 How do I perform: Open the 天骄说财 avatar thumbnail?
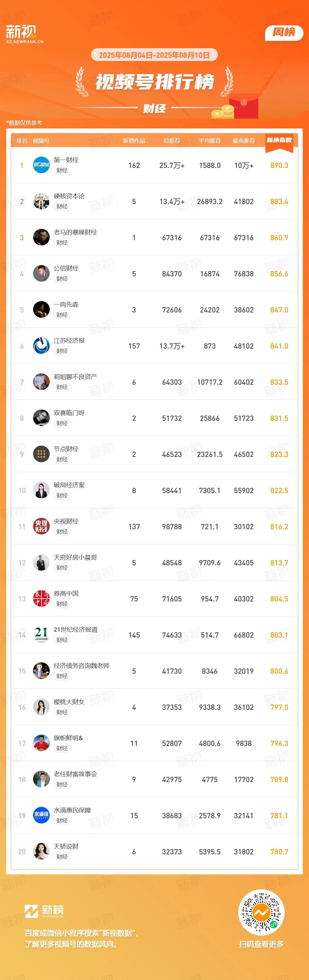41,852
